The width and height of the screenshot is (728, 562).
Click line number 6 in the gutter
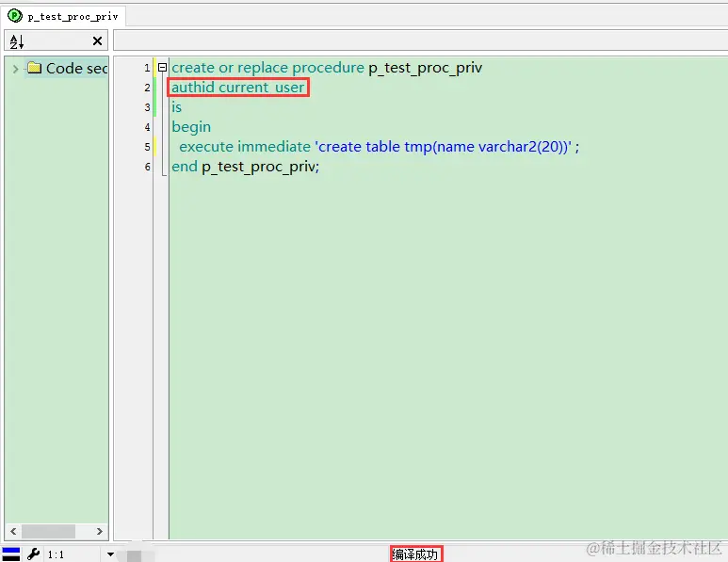click(147, 167)
